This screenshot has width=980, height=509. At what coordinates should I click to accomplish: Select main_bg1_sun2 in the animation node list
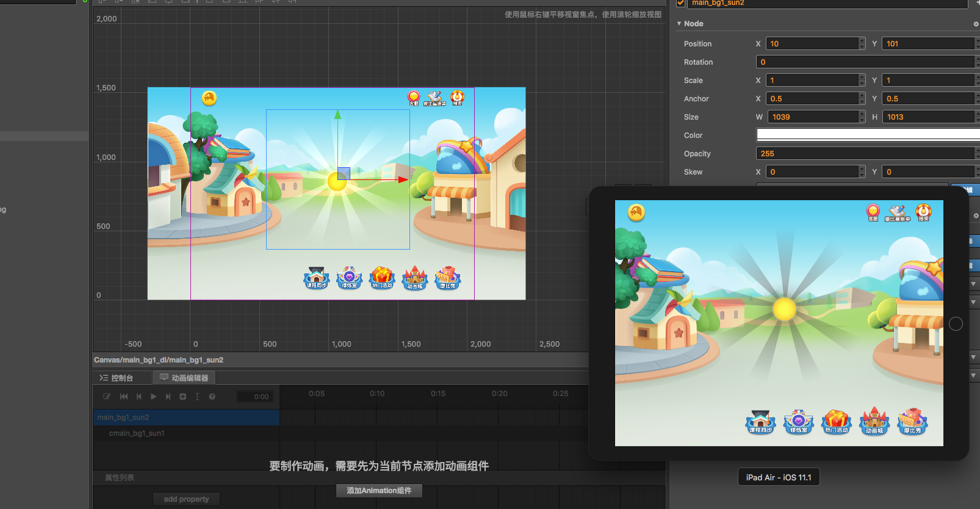coord(186,417)
